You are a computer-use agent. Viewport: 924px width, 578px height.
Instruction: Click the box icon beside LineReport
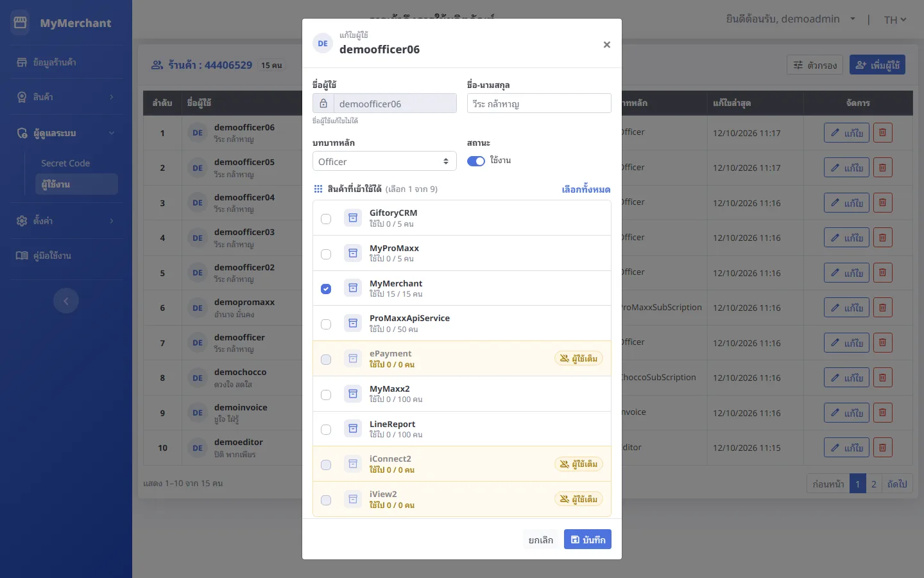click(353, 429)
